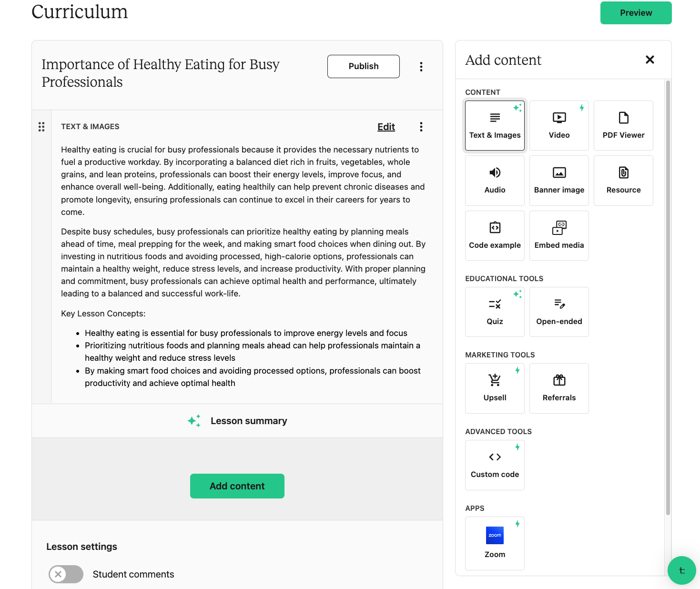
Task: Choose the Open-ended question tool
Action: [559, 312]
